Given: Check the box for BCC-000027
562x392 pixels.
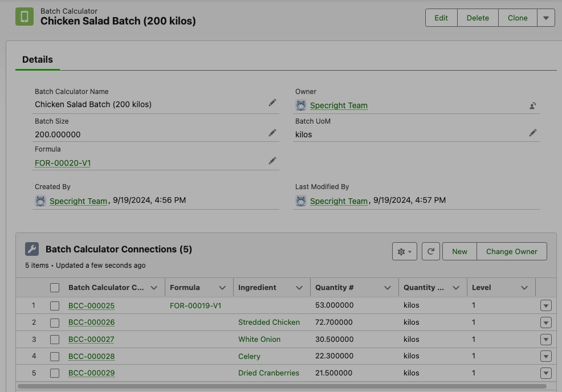Looking at the screenshot, I should click(x=55, y=340).
